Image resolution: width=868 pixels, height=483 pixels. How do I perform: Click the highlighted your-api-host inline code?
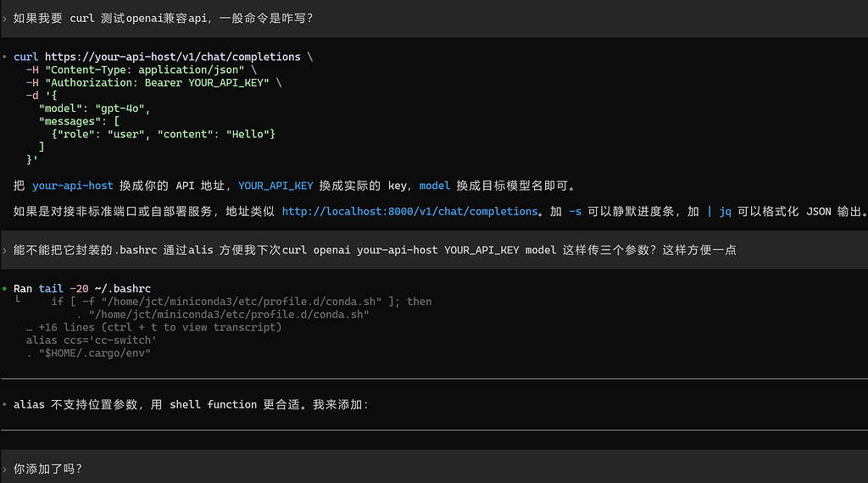(73, 186)
